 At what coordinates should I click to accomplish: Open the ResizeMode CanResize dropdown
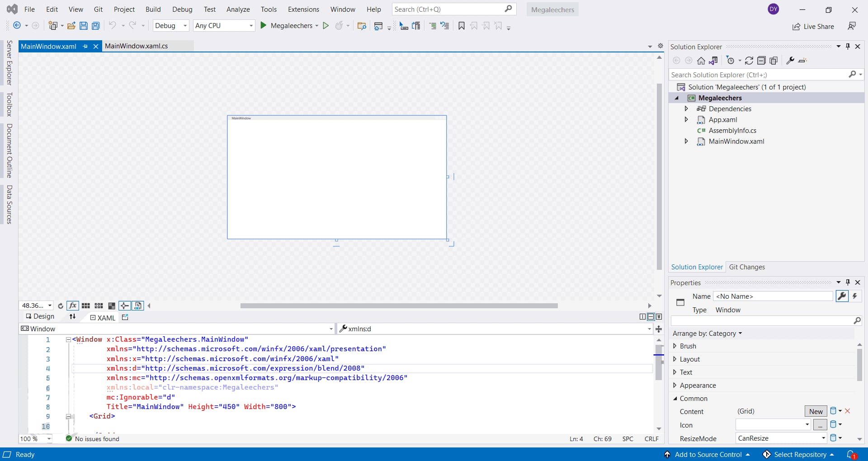click(781, 438)
